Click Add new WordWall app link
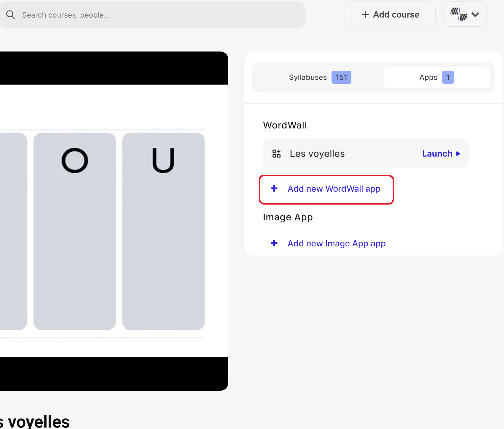 click(x=334, y=189)
